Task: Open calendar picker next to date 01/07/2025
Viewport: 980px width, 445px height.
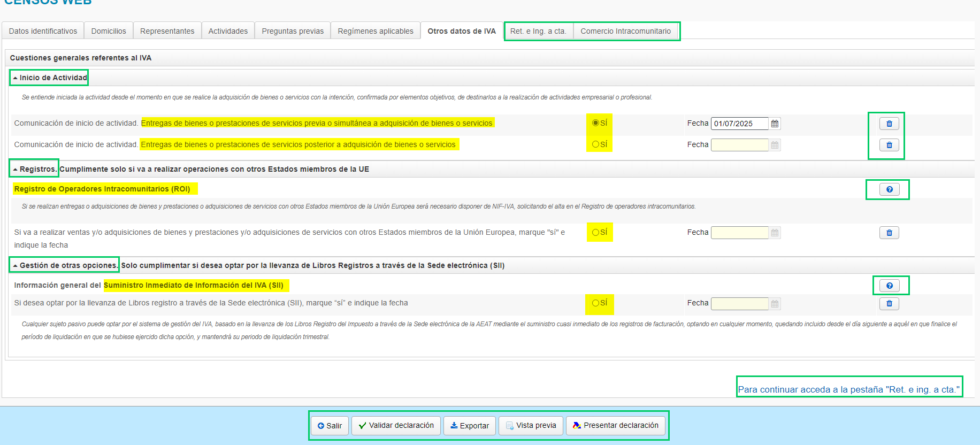Action: [775, 124]
